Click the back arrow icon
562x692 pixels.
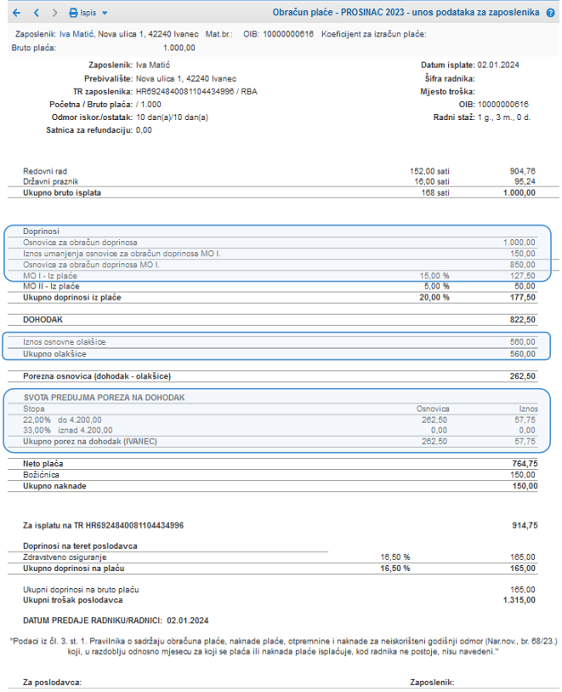coord(16,13)
